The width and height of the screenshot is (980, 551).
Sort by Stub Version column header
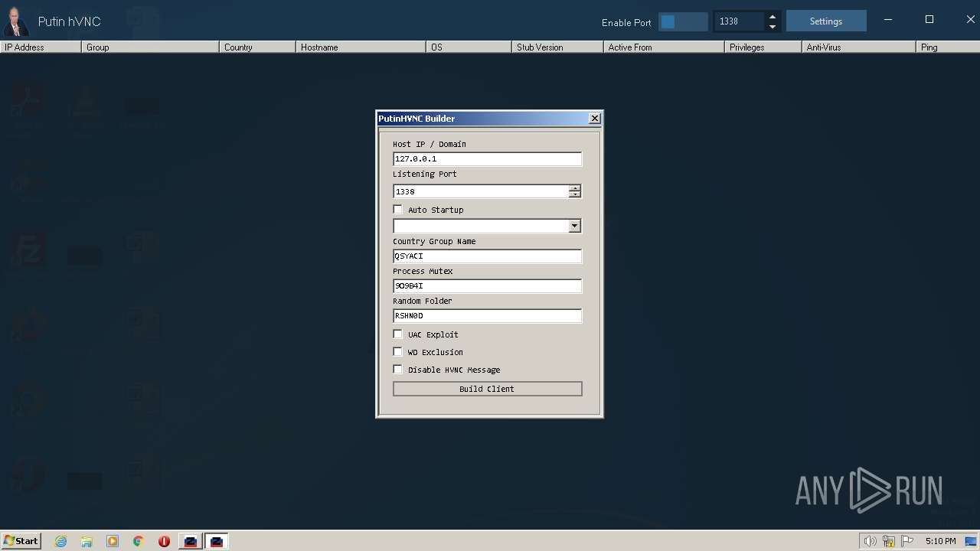(x=557, y=47)
